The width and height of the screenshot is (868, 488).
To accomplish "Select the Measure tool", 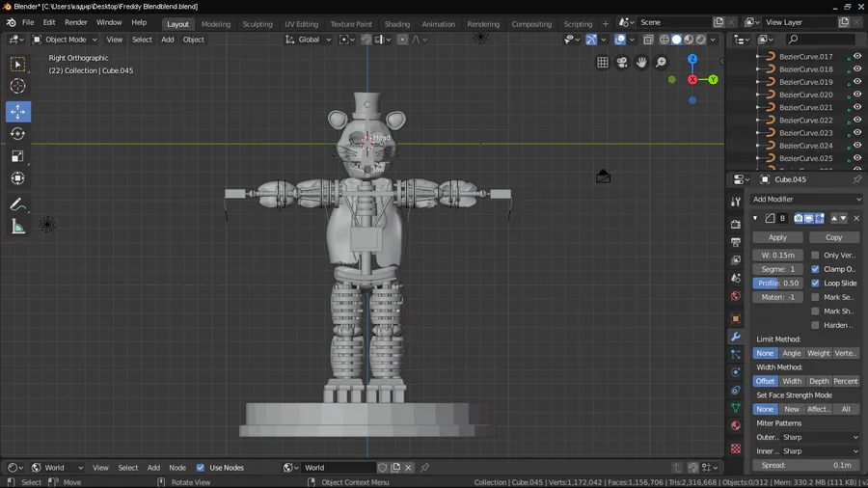I will click(17, 227).
